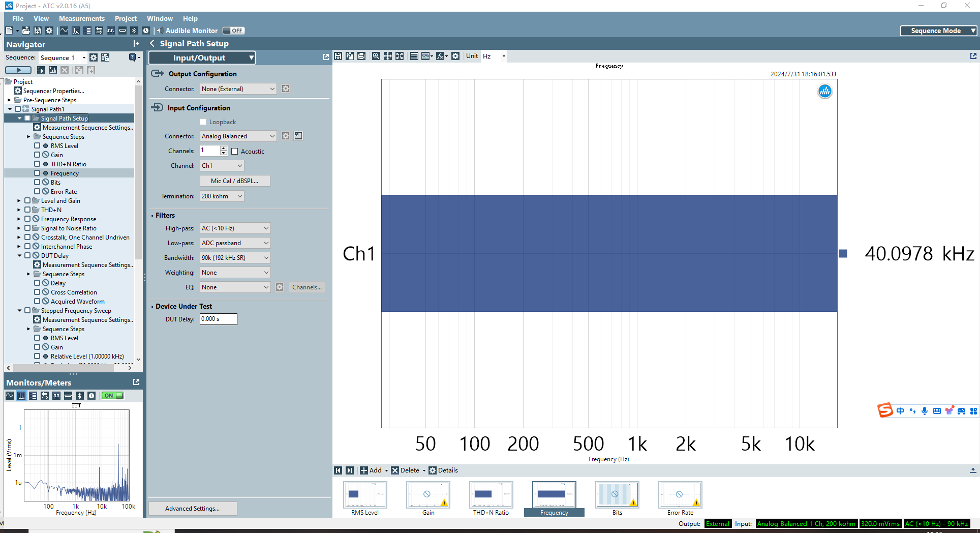Open the scope monitor from the top toolbar

64,31
